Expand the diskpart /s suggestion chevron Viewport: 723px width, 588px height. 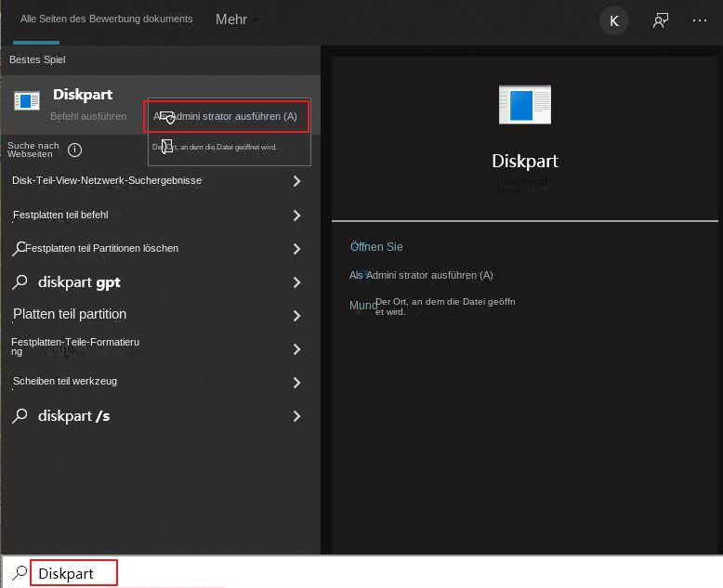[296, 416]
